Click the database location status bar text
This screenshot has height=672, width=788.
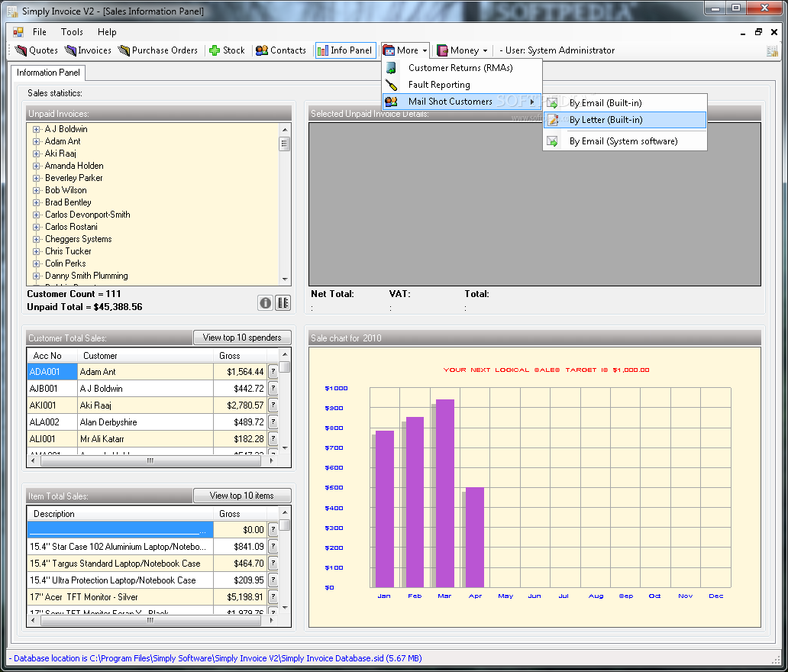[215, 658]
